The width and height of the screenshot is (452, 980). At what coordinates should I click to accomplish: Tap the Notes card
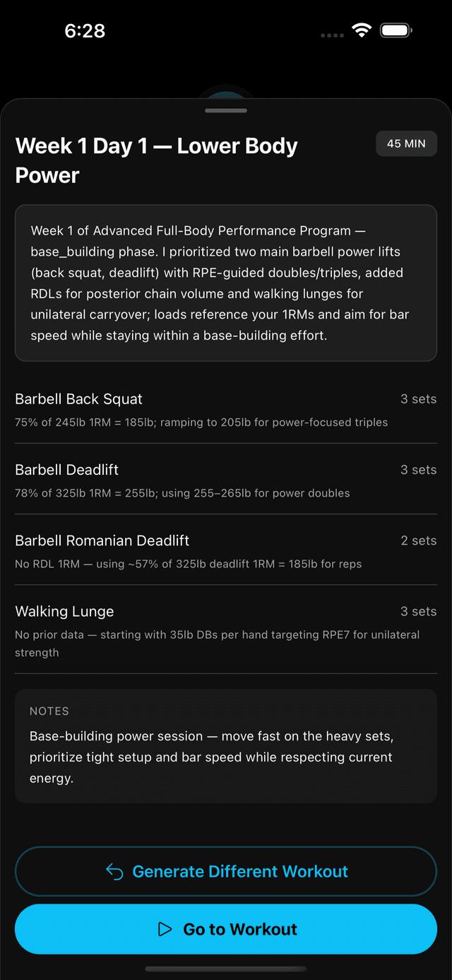pyautogui.click(x=226, y=745)
